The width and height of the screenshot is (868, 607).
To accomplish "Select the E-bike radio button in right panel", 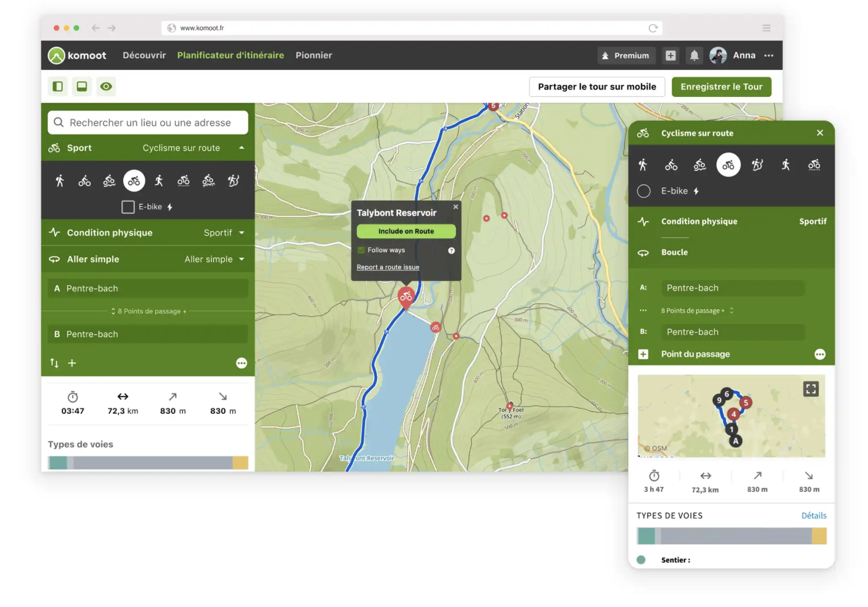I will 643,191.
